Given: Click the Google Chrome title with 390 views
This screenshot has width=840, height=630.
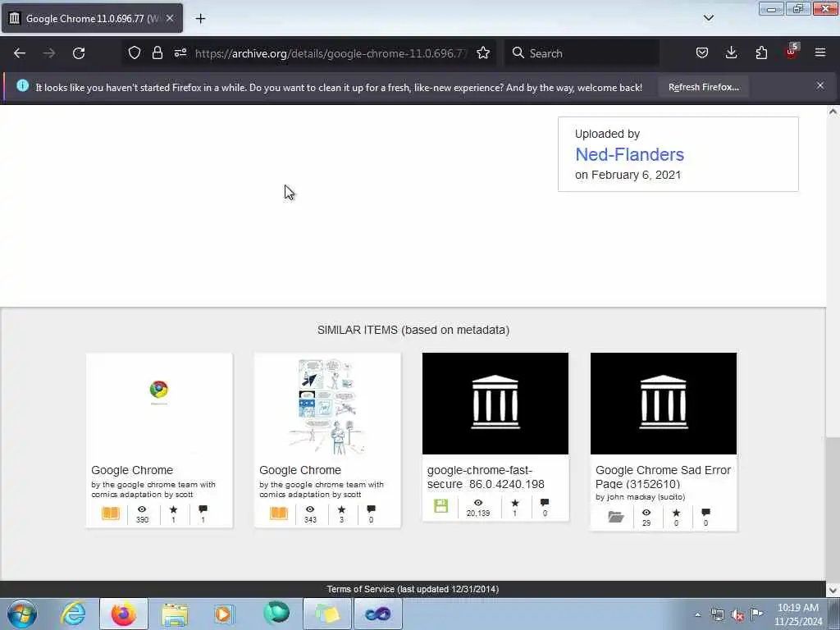Looking at the screenshot, I should [132, 470].
